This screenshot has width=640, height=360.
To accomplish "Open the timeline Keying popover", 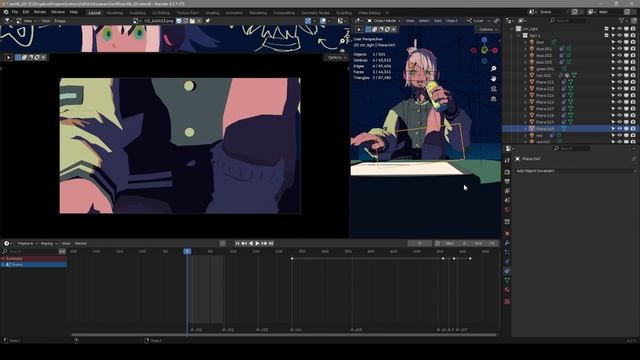I will tap(48, 244).
